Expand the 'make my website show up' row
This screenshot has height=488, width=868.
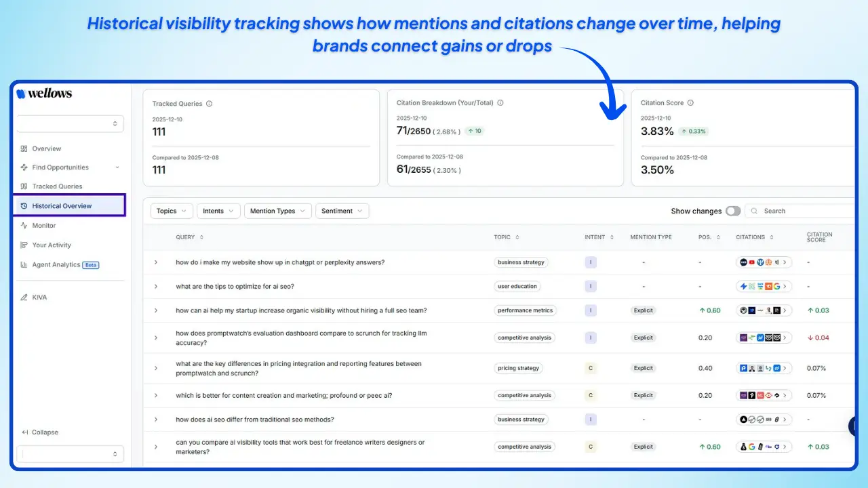tap(156, 262)
